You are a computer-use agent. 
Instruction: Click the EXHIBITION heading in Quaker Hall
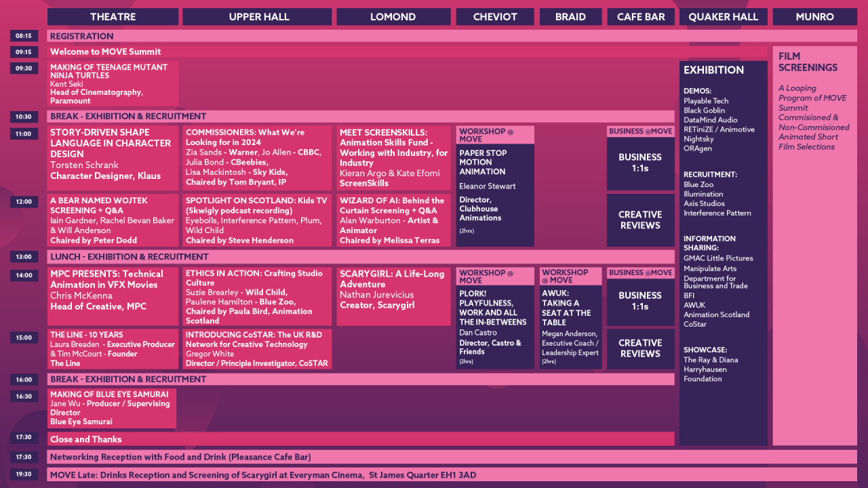point(713,70)
